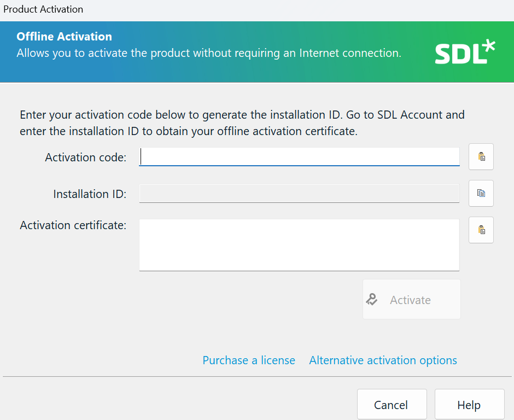Click inside the Activation certificate text area
This screenshot has width=514, height=420.
tap(299, 244)
